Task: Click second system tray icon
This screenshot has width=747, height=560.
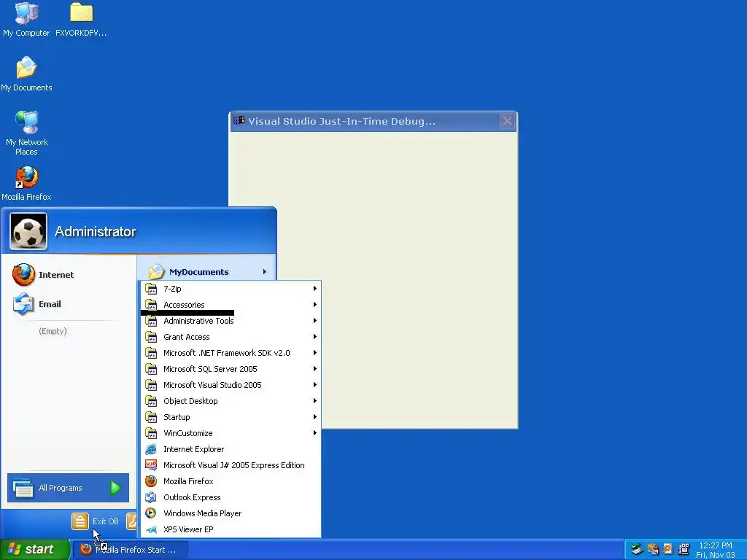Action: pos(653,549)
